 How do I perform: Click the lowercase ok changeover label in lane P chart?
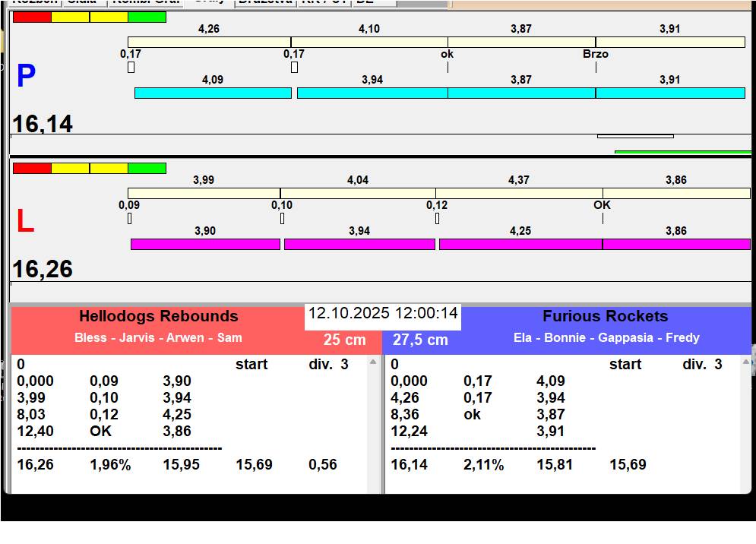pyautogui.click(x=447, y=54)
